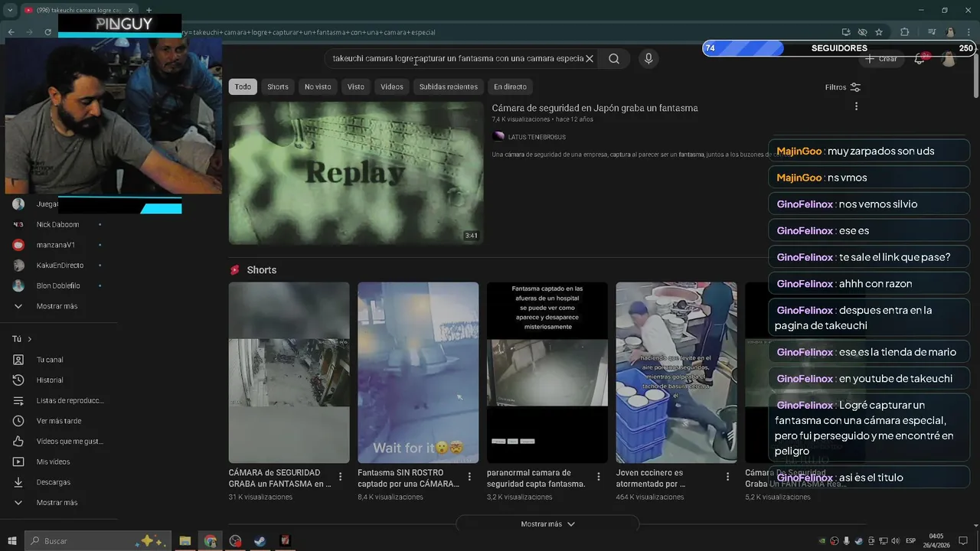Select the No visto filter chip
The image size is (980, 551).
tap(318, 86)
